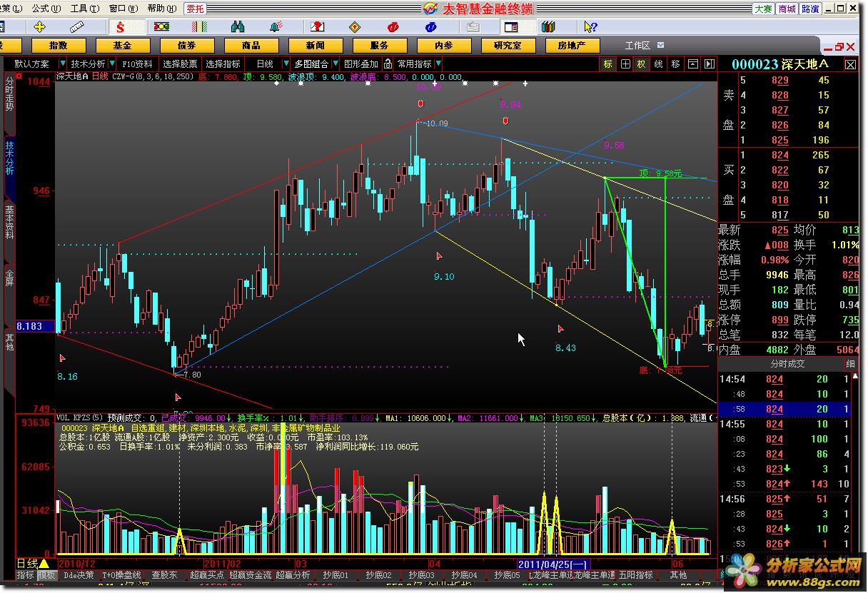Viewport: 868px width, 593px height.
Task: Click the books library toolbar icon
Action: pyautogui.click(x=548, y=27)
